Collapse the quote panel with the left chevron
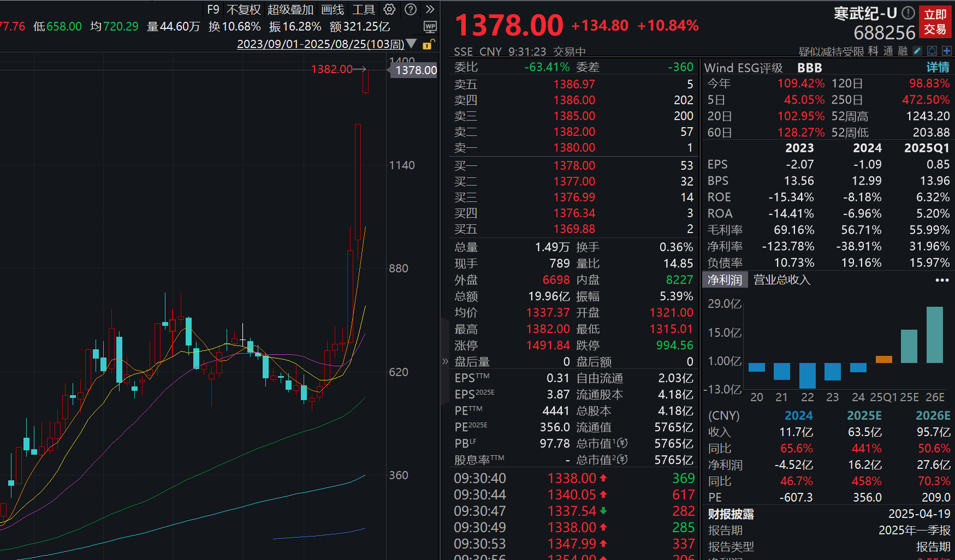Screen dimensions: 955x560 tap(446, 361)
